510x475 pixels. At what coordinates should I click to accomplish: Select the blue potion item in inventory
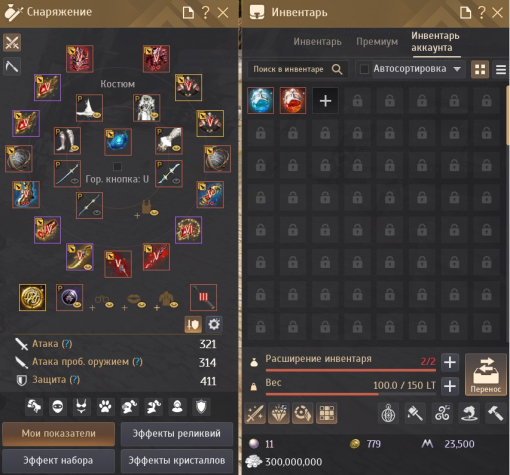(x=260, y=101)
